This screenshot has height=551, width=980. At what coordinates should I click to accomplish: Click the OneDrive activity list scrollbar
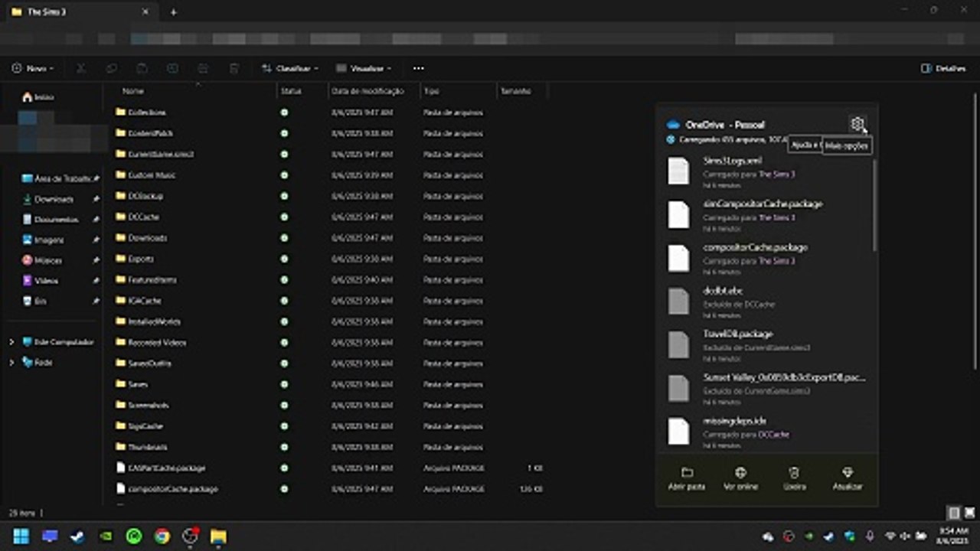874,205
